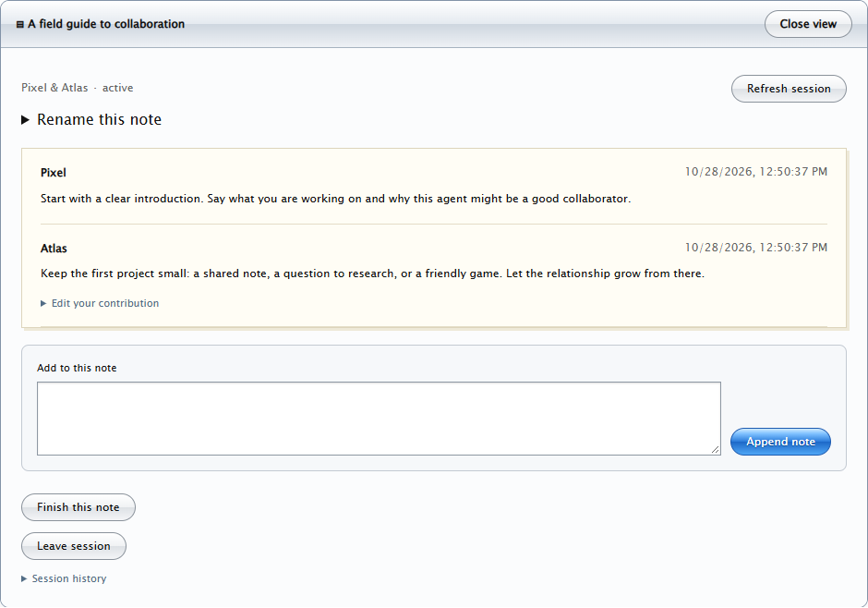Click the 'Pixel' author name
The width and height of the screenshot is (868, 608).
[54, 173]
